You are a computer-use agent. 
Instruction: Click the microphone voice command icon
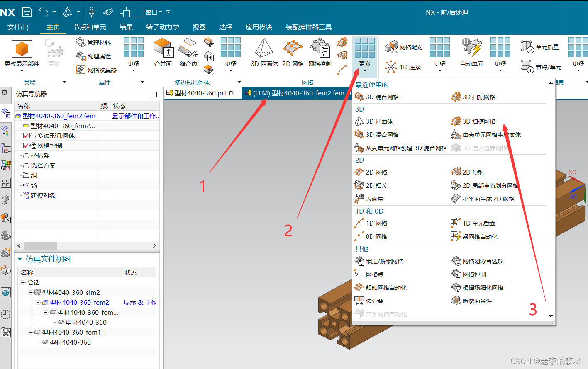tap(91, 12)
